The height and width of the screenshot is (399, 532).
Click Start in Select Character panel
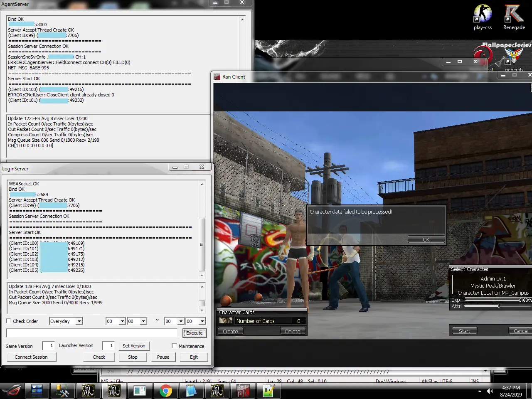tap(464, 331)
